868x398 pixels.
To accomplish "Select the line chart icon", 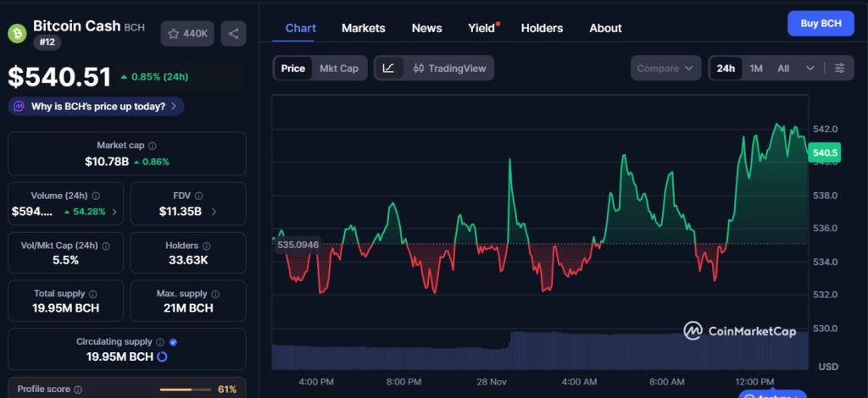I will tap(388, 69).
